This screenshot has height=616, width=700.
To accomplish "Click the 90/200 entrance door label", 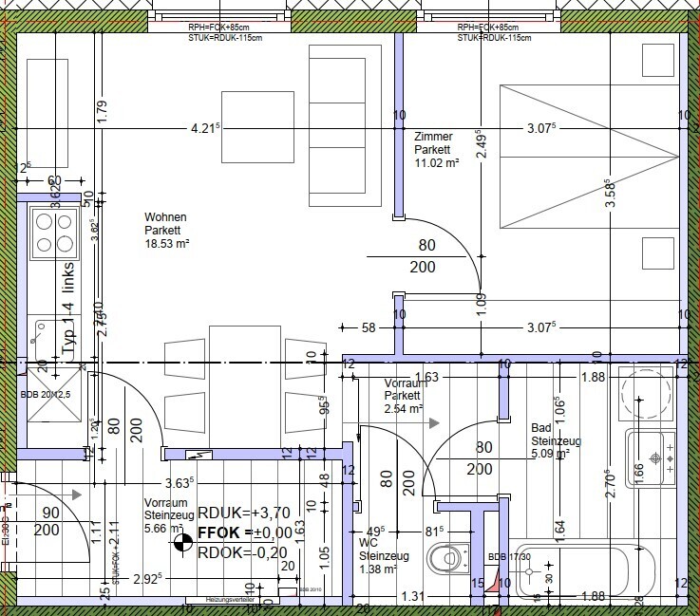I will (x=47, y=521).
